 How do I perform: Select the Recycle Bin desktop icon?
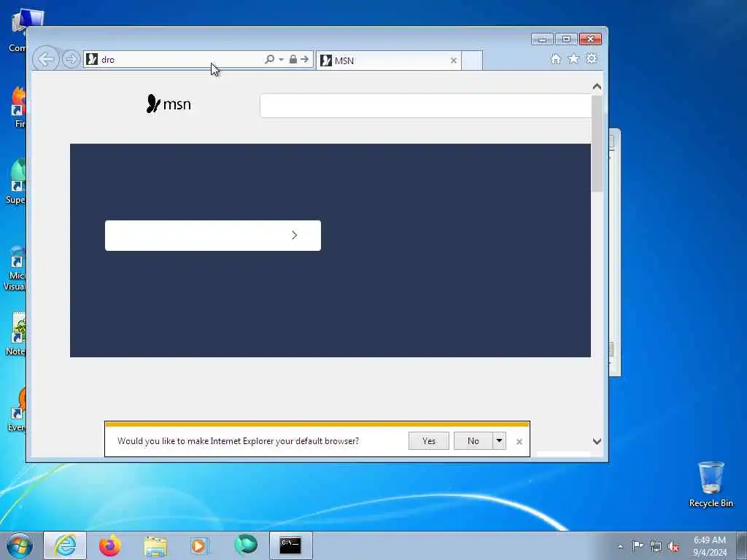(x=711, y=484)
